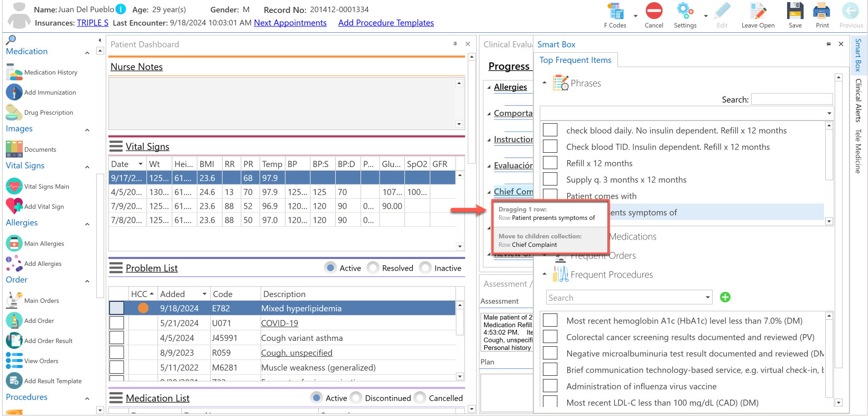Open COVID-19 problem description link
The height and width of the screenshot is (416, 868).
click(280, 323)
